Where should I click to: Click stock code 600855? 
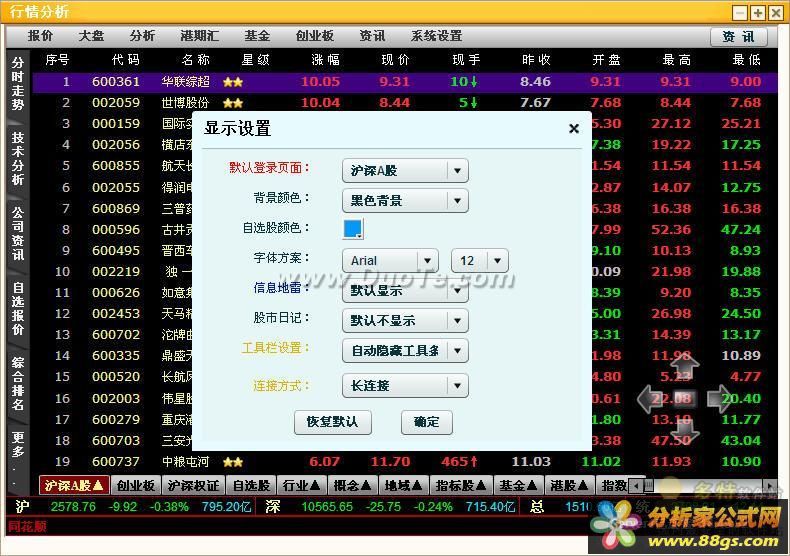point(116,166)
